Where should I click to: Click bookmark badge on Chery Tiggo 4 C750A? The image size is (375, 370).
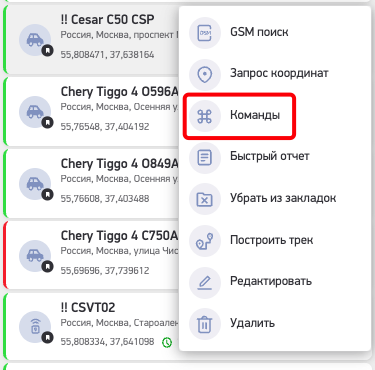(x=47, y=267)
